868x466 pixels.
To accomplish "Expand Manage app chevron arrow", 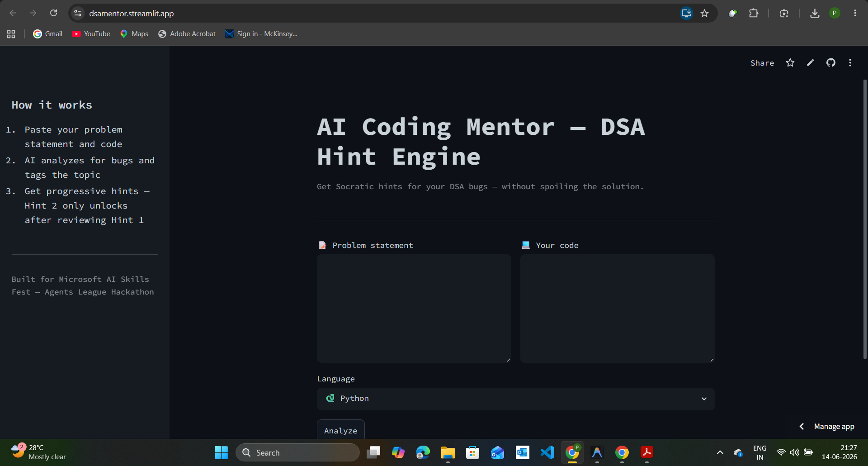I will 802,426.
